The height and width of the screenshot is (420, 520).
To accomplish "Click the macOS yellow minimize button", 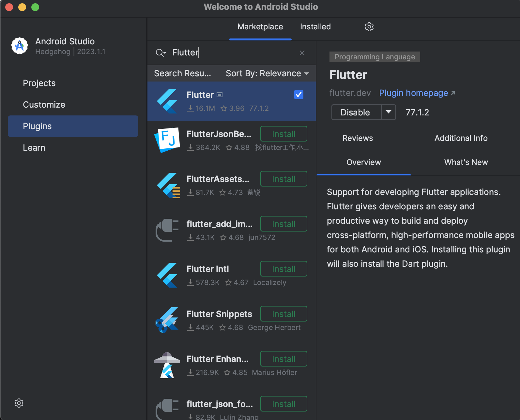I will [x=22, y=7].
